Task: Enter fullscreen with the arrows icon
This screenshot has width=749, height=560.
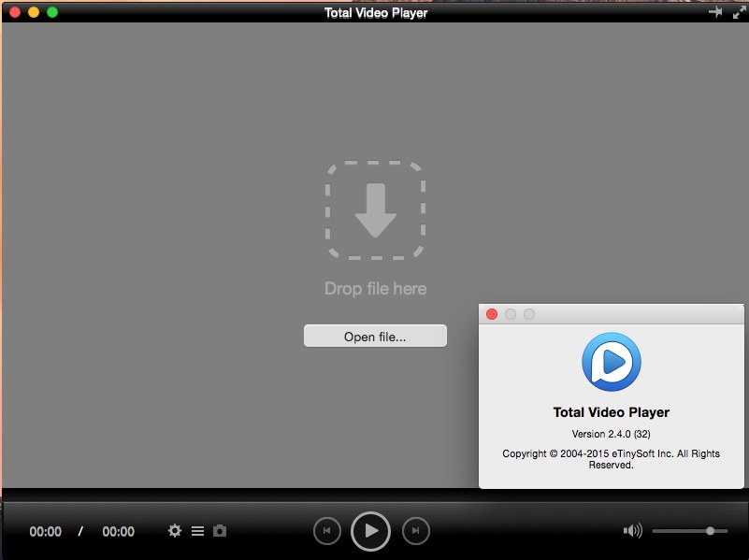Action: click(740, 12)
